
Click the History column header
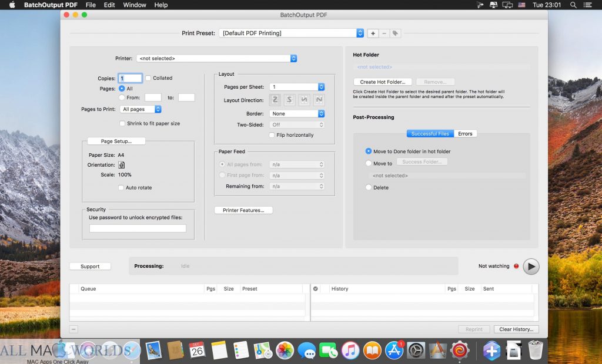point(388,289)
